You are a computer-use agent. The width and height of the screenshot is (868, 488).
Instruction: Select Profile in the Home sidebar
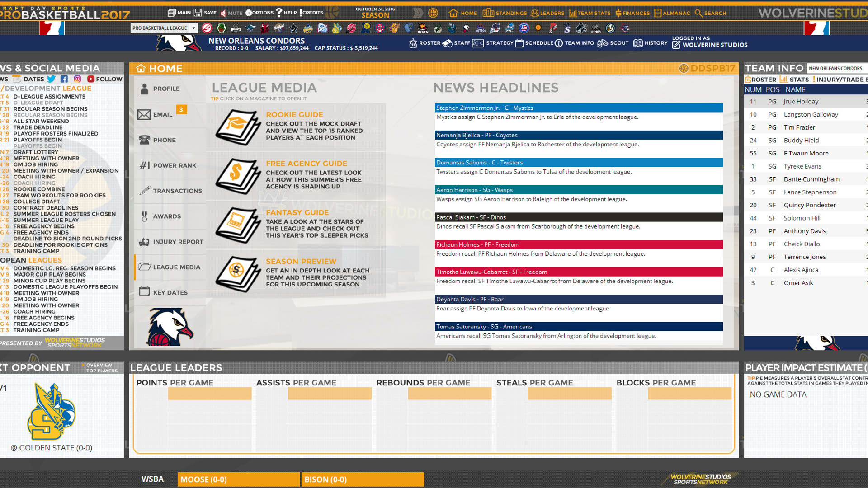(x=170, y=89)
